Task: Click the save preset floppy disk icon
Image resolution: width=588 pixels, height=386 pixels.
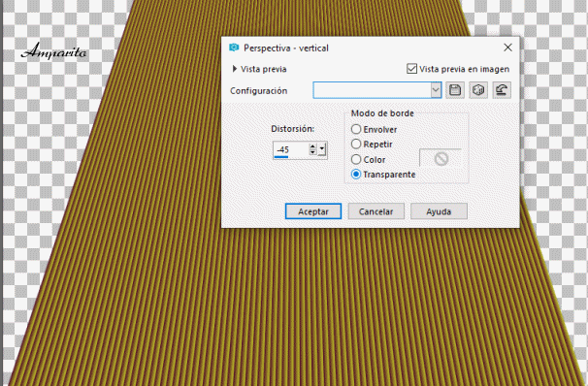Action: tap(455, 90)
